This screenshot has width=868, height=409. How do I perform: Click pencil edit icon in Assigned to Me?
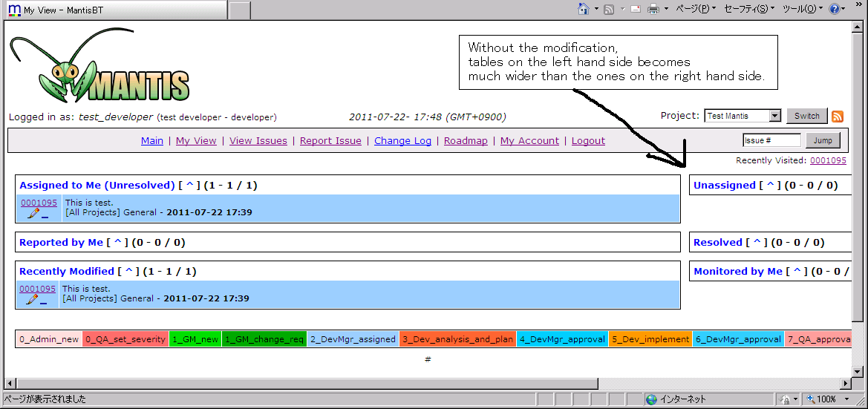33,214
